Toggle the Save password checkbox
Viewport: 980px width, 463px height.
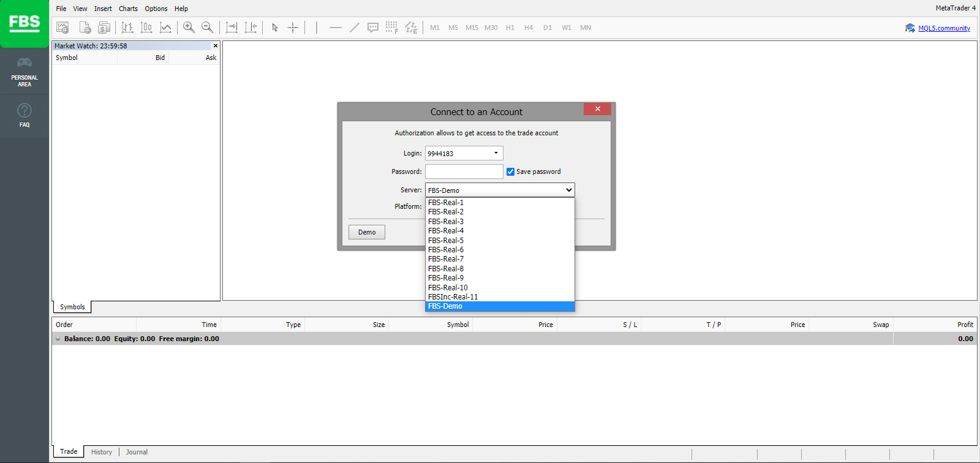point(510,171)
